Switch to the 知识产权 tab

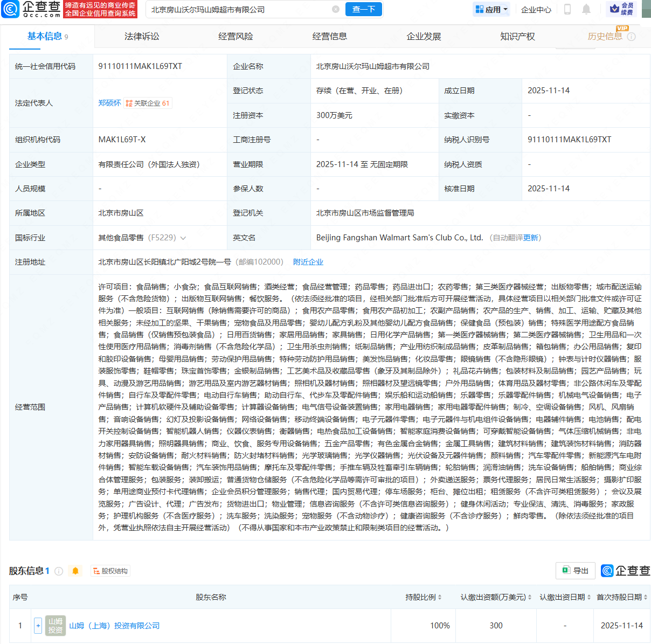(517, 36)
